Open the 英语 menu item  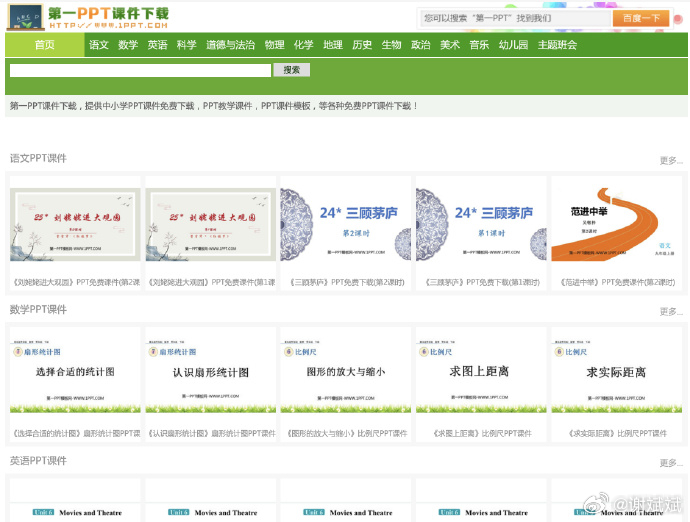[x=157, y=45]
